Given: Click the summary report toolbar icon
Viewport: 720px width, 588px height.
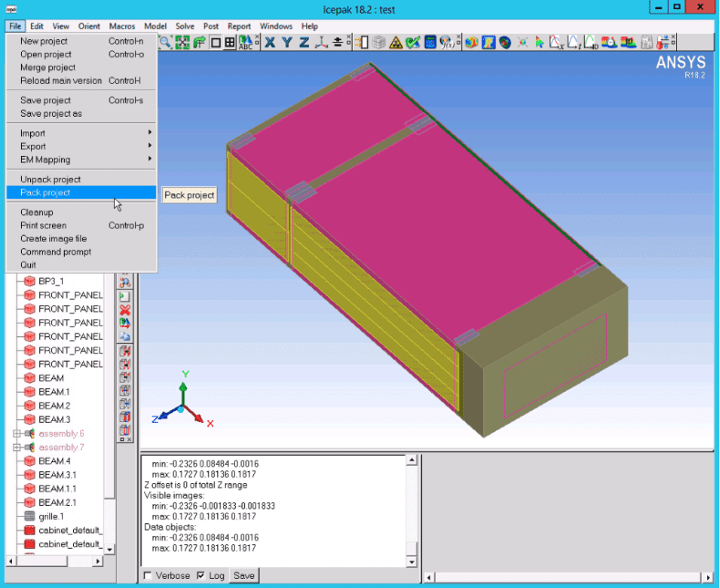Looking at the screenshot, I should [x=646, y=43].
